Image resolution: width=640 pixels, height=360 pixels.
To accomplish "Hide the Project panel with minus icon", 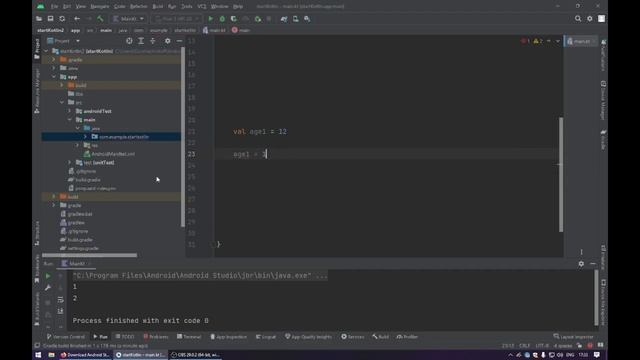I will [x=179, y=41].
